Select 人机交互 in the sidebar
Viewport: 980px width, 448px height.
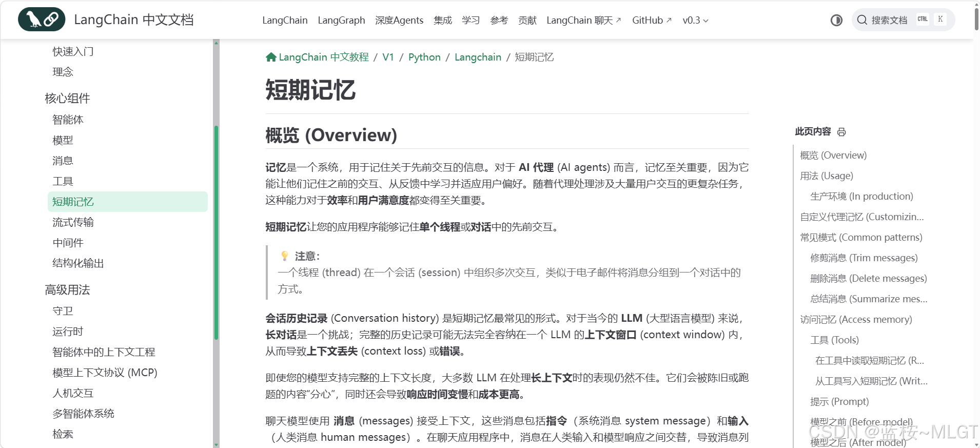(73, 393)
